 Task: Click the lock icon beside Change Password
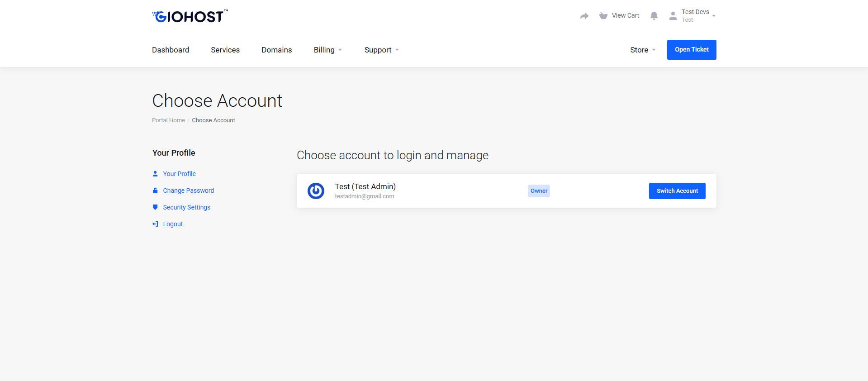155,190
